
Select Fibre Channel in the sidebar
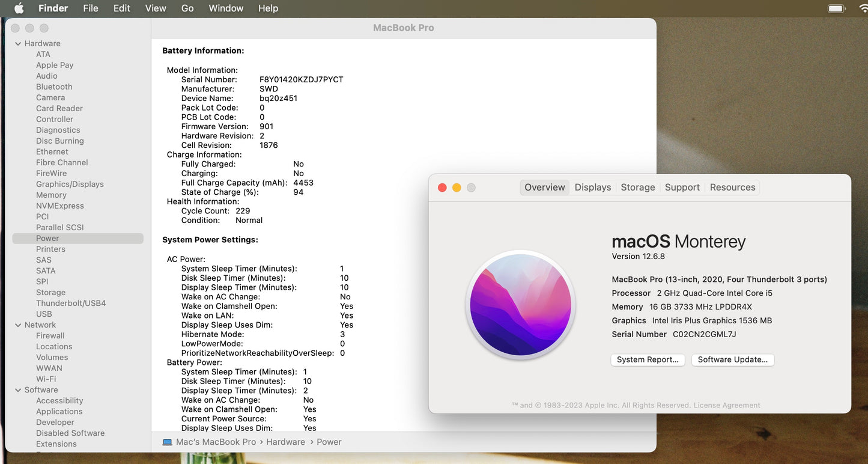[x=62, y=162]
